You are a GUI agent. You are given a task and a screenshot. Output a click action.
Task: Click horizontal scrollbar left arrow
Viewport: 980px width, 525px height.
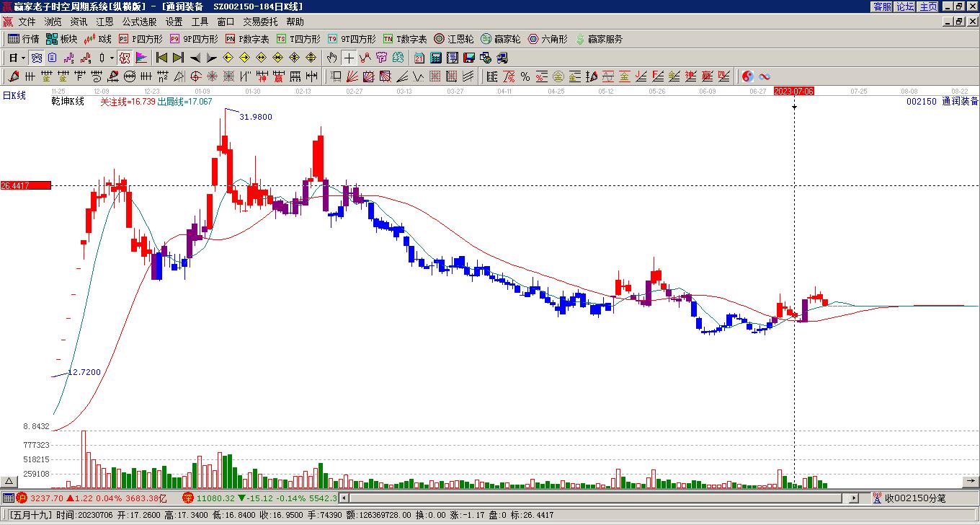coord(344,498)
